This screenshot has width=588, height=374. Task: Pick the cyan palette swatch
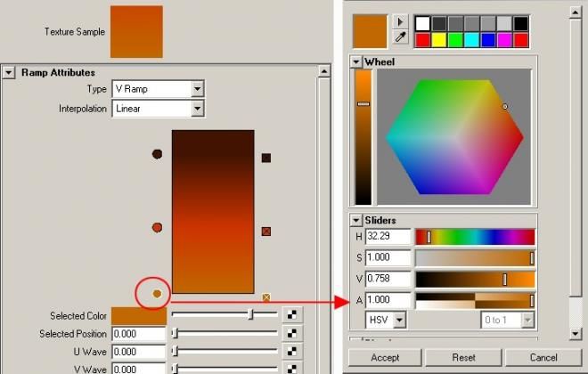tap(472, 40)
